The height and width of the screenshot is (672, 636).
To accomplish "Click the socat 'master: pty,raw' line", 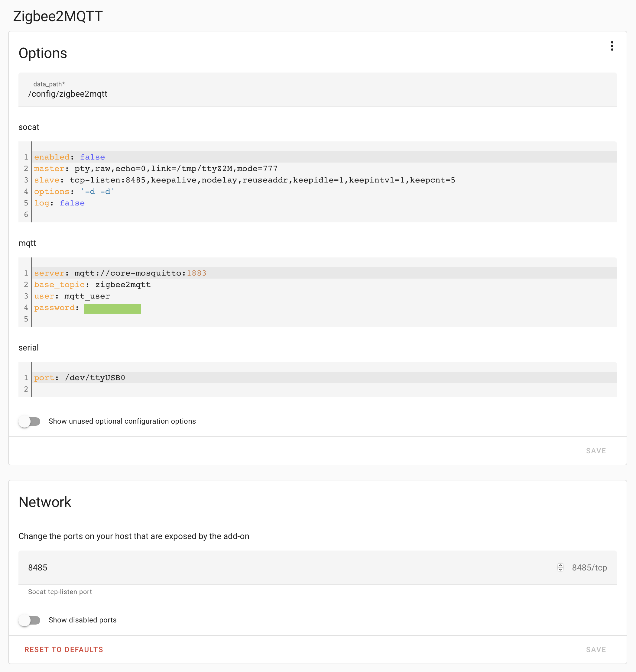I will point(325,168).
